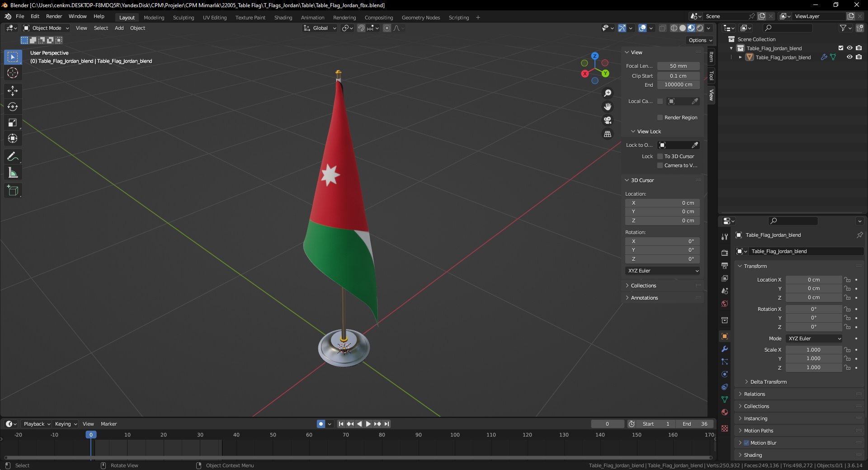Open the Add menu in viewport header

tap(119, 28)
